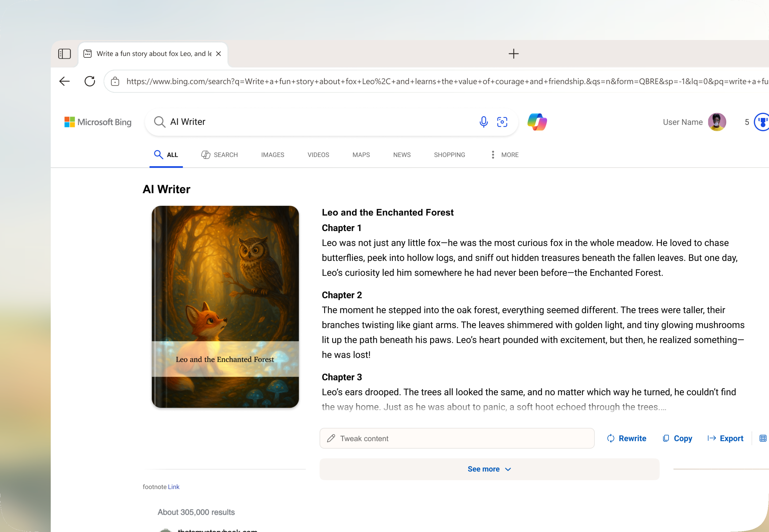Switch to the MAPS tab

point(361,155)
